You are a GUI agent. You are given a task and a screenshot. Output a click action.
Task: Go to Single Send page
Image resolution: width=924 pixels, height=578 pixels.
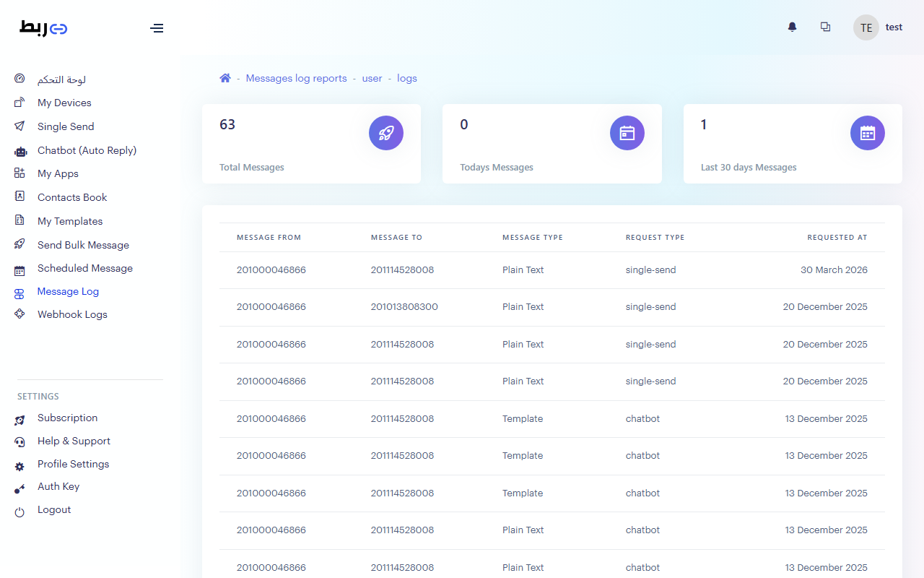(66, 126)
